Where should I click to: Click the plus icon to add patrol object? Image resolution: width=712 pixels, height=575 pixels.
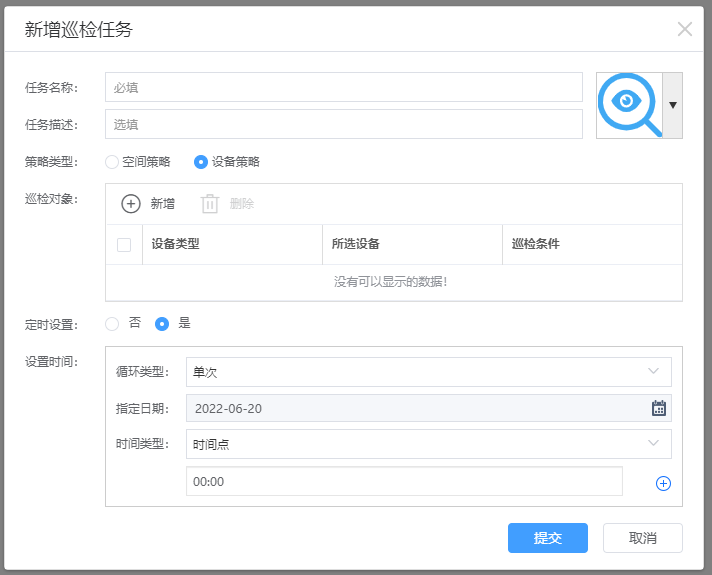(131, 203)
